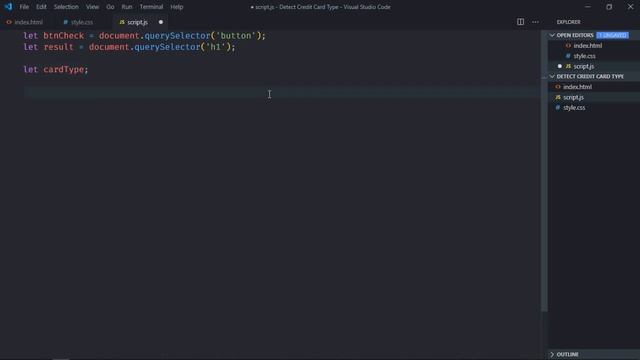This screenshot has width=640, height=360.
Task: Open the Terminal menu
Action: pyautogui.click(x=151, y=7)
